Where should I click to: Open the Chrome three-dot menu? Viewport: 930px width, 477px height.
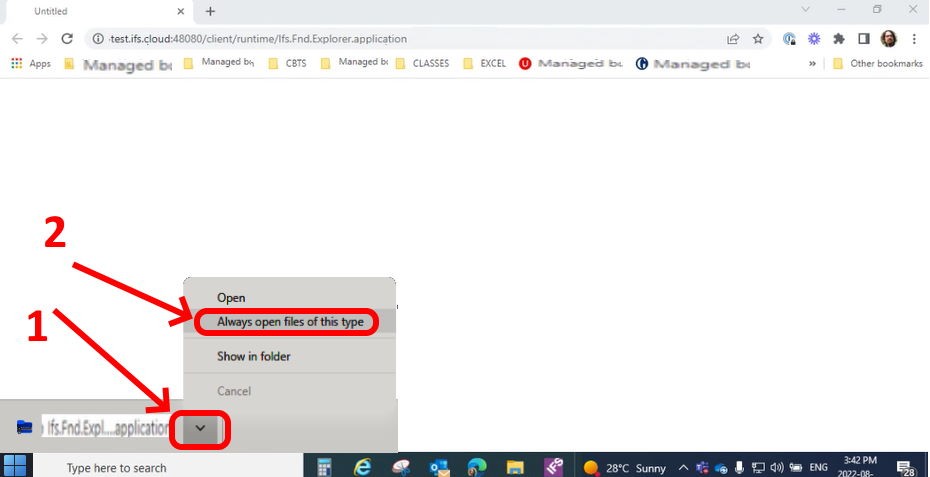coord(914,39)
